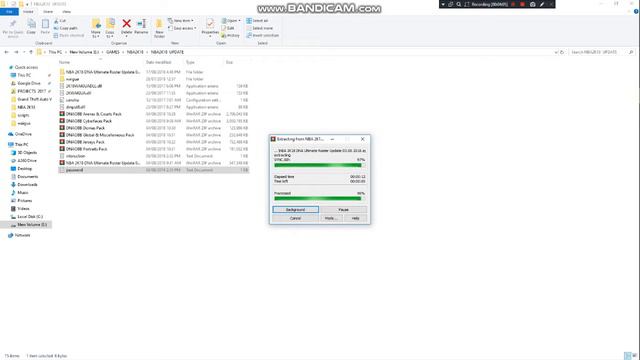Click the Bandicam pencil draw icon

pos(542,4)
